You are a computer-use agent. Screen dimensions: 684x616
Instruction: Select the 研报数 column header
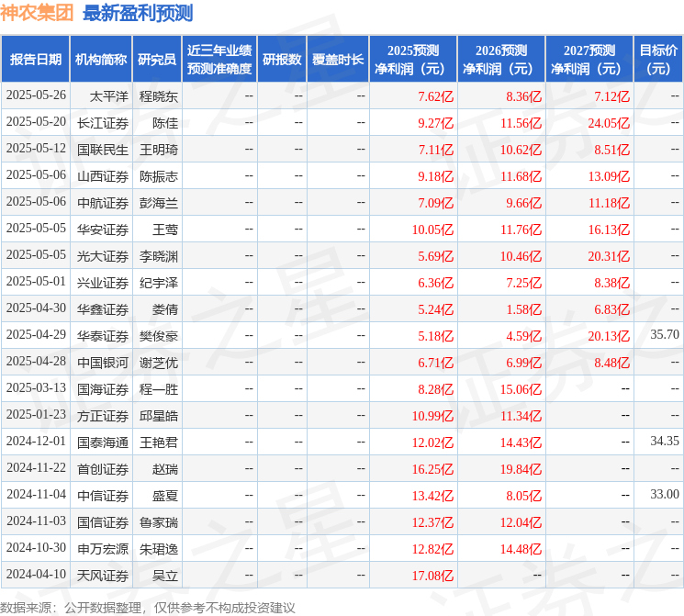pyautogui.click(x=282, y=60)
